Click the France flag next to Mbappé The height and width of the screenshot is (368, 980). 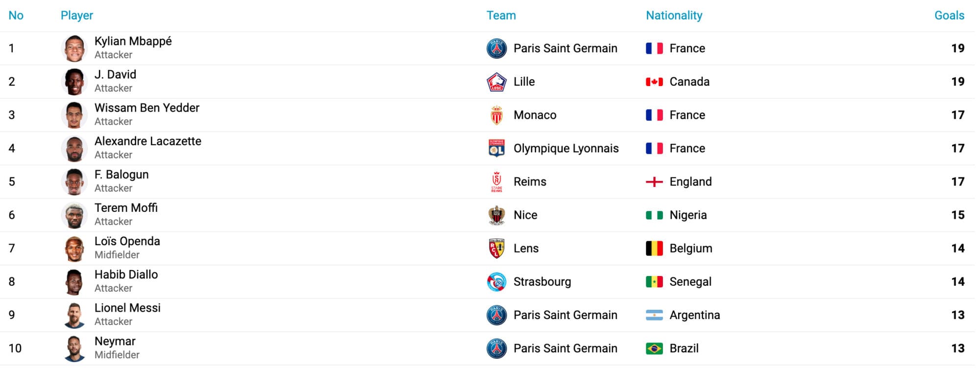(x=654, y=48)
